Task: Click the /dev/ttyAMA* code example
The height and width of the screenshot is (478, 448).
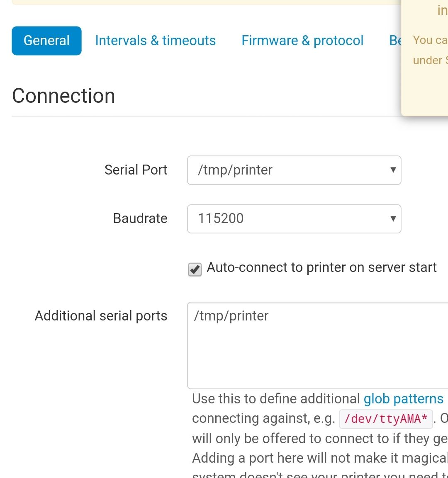Action: (386, 419)
